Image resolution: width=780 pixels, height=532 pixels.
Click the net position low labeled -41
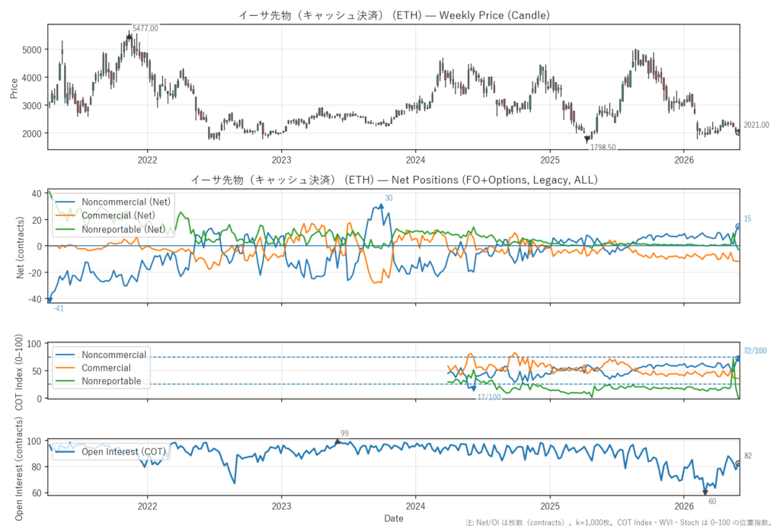point(58,308)
